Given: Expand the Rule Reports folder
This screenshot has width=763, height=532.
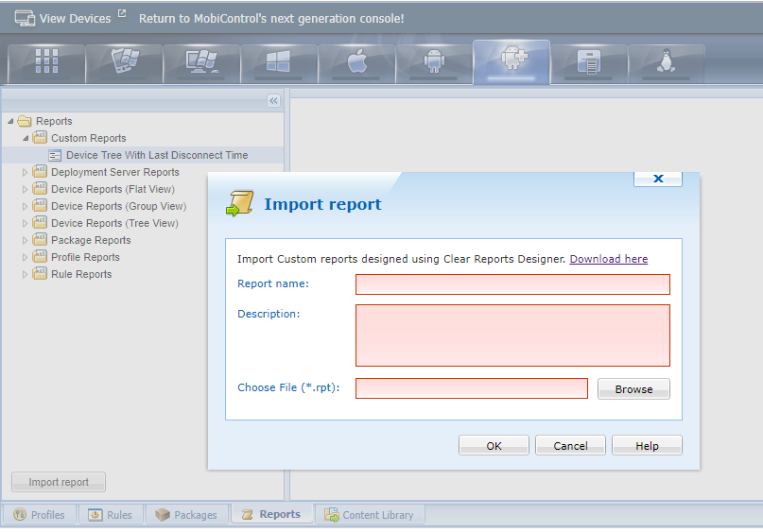Looking at the screenshot, I should (x=26, y=274).
